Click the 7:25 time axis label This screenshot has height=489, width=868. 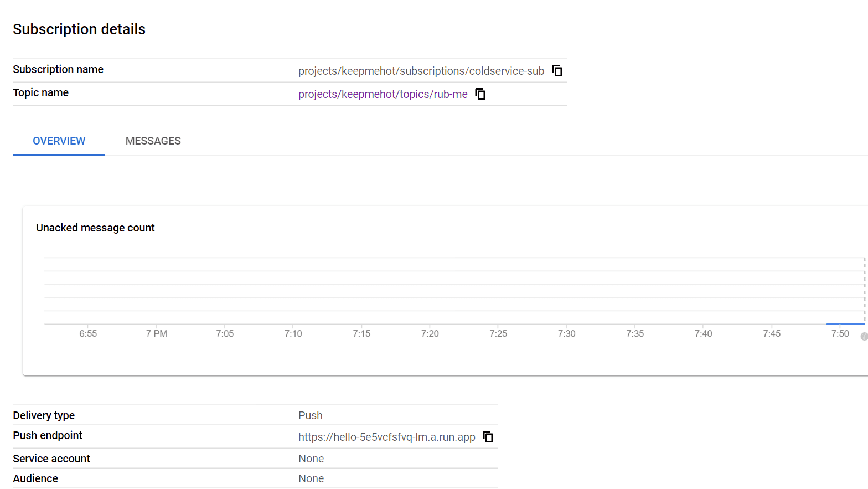coord(498,333)
